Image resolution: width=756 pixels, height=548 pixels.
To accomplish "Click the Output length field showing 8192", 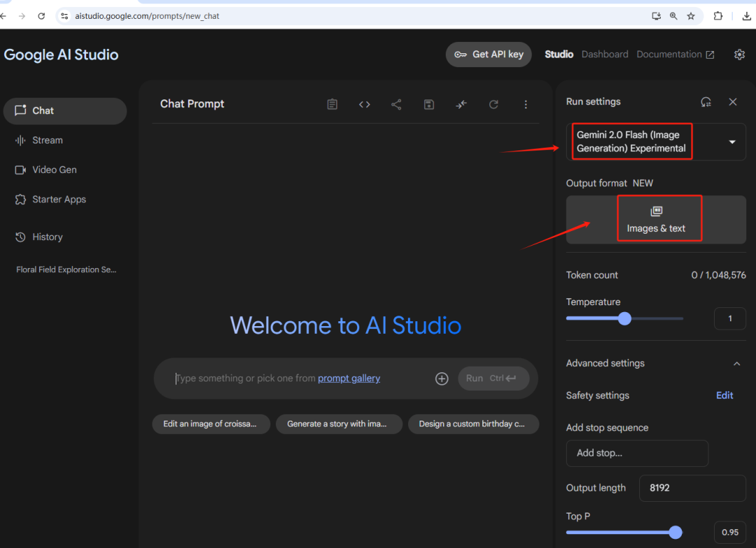I will click(692, 489).
